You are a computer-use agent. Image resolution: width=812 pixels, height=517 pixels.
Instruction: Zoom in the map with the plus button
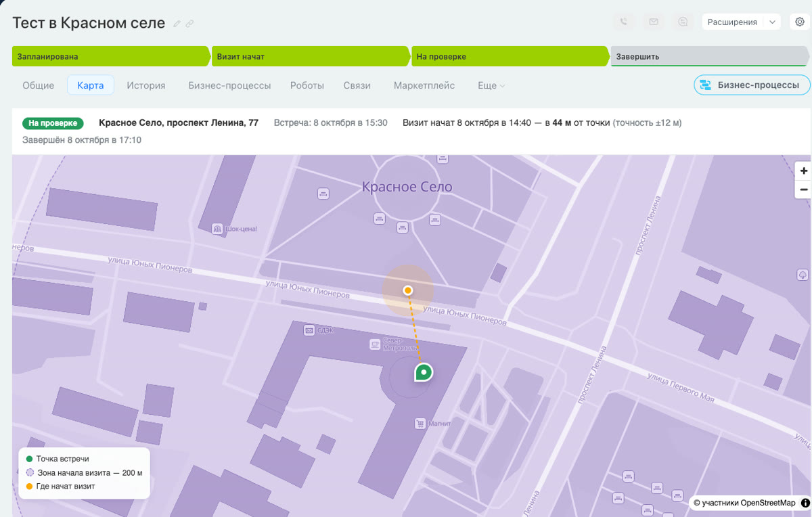(x=804, y=171)
